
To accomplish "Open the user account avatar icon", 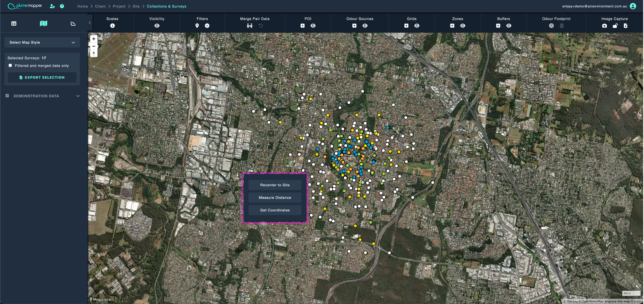I will 633,6.
